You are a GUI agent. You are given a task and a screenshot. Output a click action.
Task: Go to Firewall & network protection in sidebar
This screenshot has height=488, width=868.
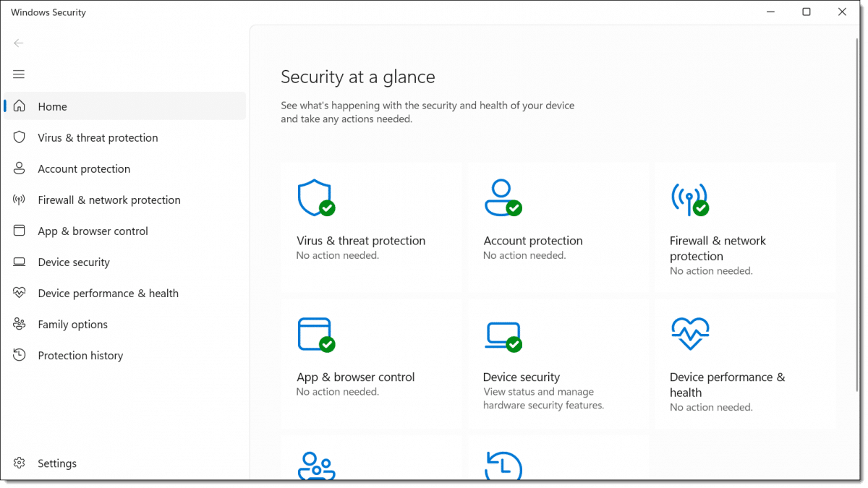124,200
